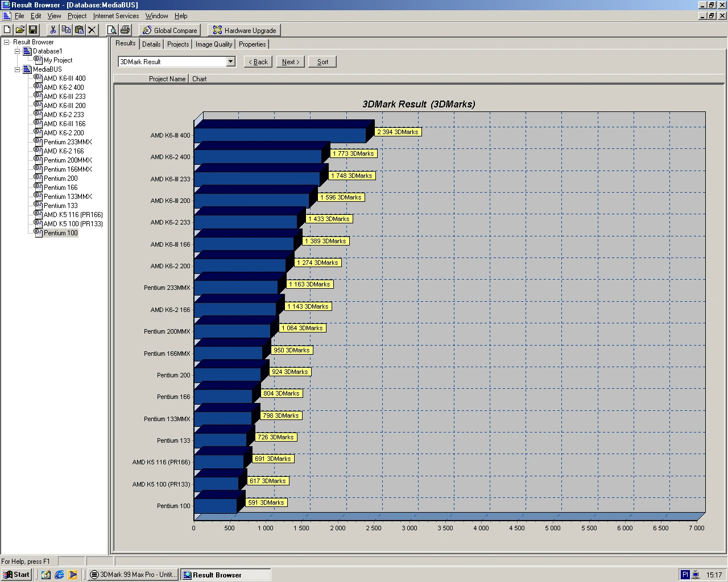Select AMD K6-2 400 in the tree
Image resolution: width=728 pixels, height=582 pixels.
64,88
